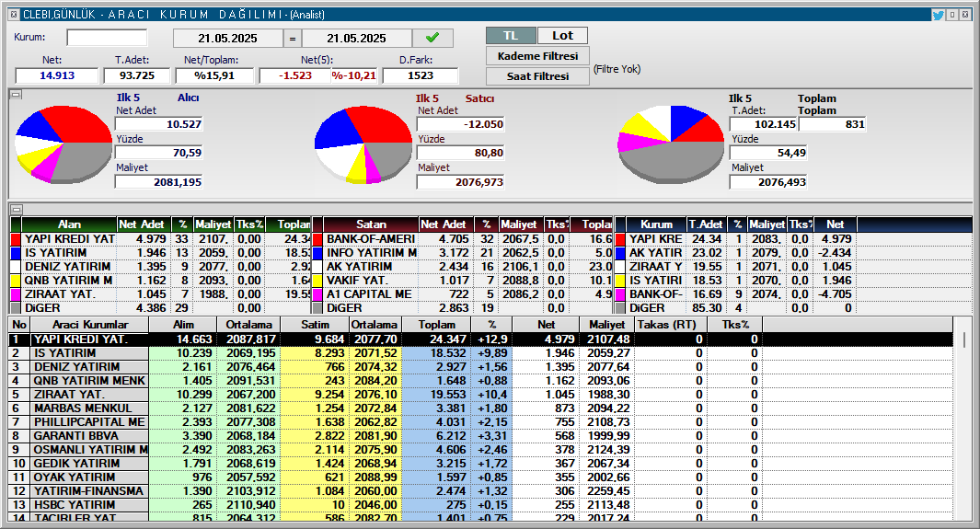This screenshot has height=529, width=980.
Task: Select the GEDIK YATIRIM row
Action: 480,463
